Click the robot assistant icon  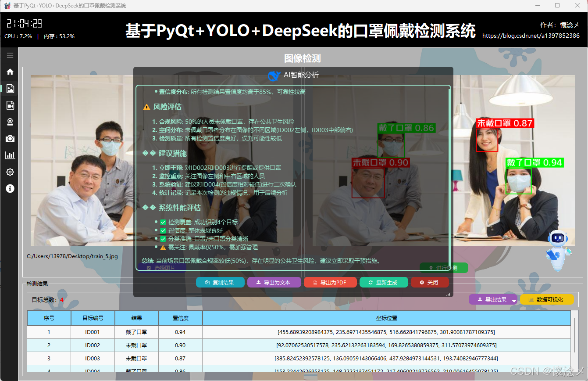pyautogui.click(x=557, y=250)
